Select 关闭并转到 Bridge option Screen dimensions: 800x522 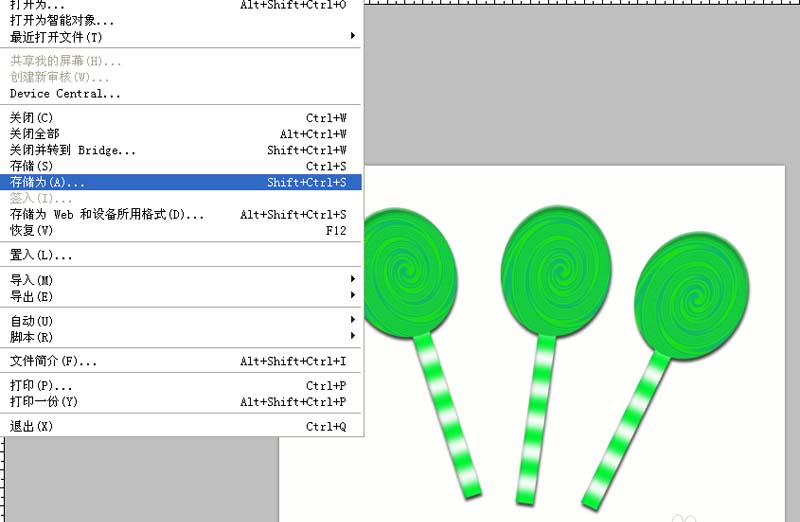(x=181, y=151)
